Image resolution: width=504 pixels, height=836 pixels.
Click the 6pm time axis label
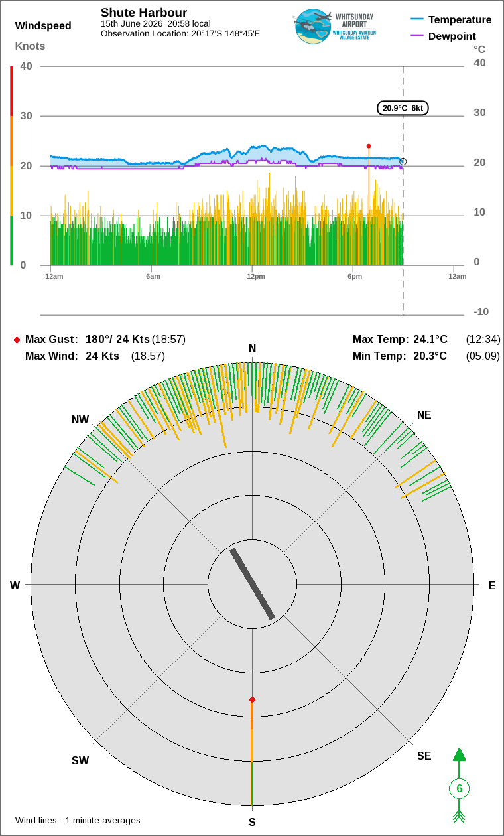(355, 276)
